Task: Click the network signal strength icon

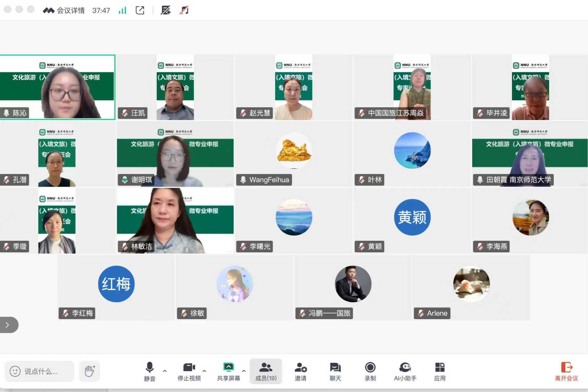Action: coord(122,10)
